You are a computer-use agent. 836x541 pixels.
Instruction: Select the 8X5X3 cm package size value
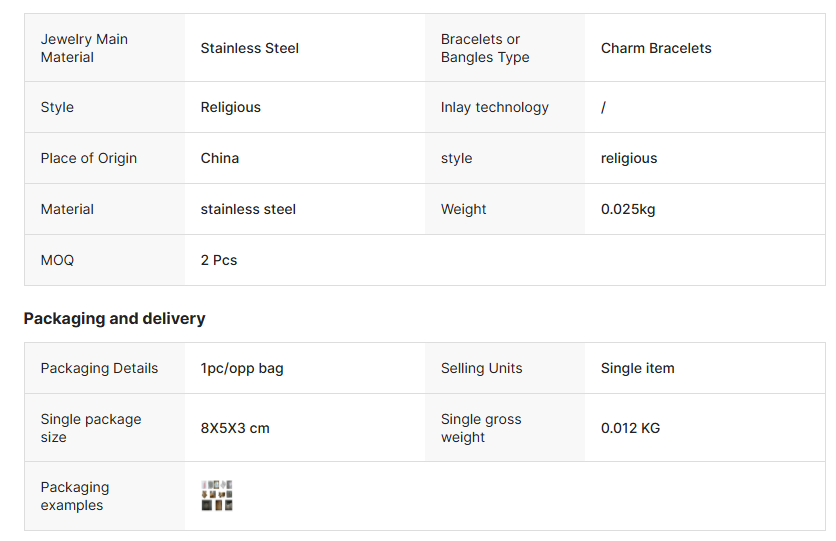pyautogui.click(x=235, y=428)
